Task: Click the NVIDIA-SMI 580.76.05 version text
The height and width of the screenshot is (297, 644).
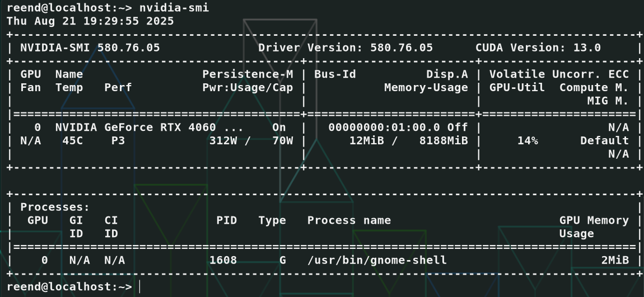Action: [x=90, y=48]
